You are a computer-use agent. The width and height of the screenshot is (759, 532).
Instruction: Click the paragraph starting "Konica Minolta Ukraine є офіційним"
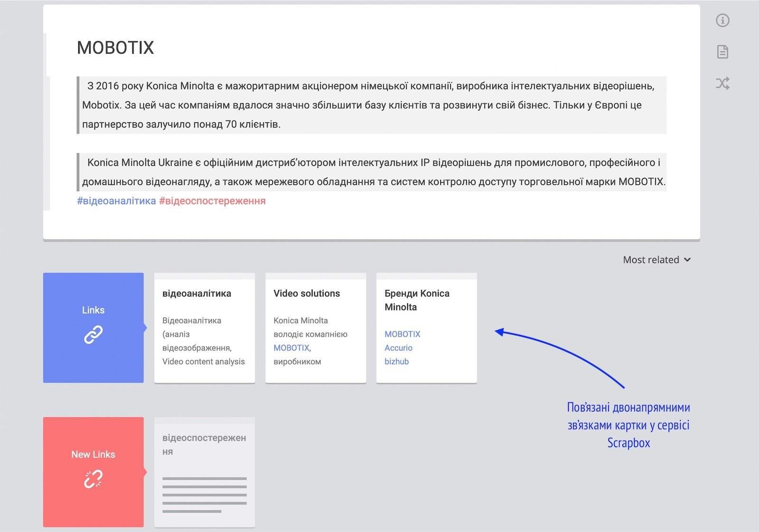[x=372, y=172]
